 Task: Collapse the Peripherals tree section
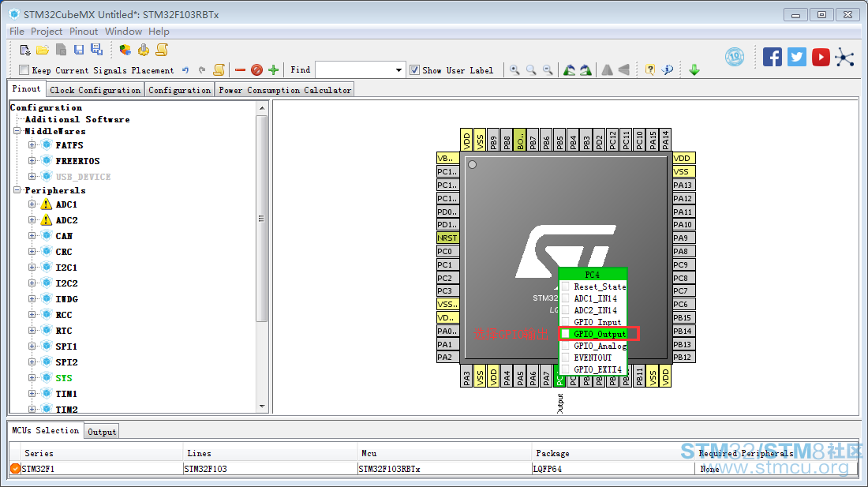pyautogui.click(x=17, y=189)
